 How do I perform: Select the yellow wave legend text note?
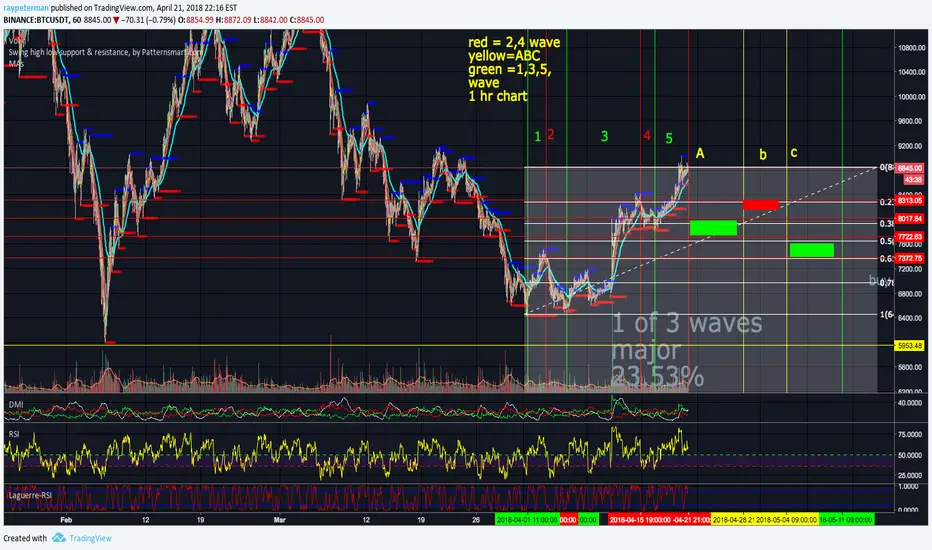tap(514, 69)
